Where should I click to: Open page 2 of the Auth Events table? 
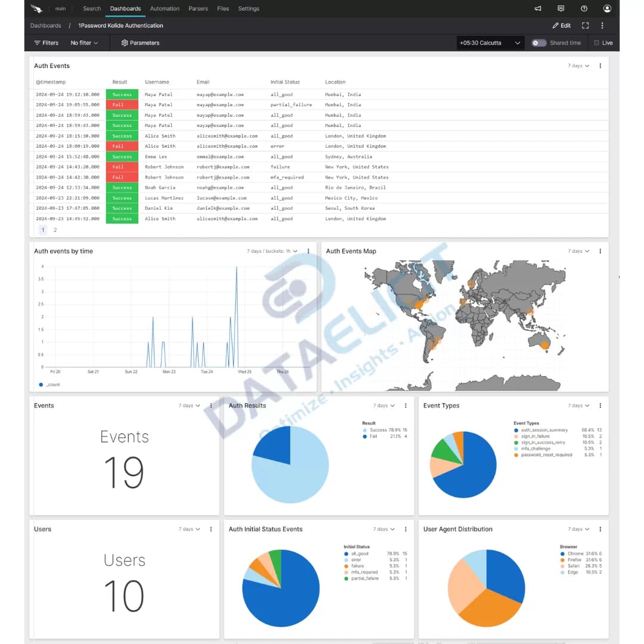[x=55, y=230]
